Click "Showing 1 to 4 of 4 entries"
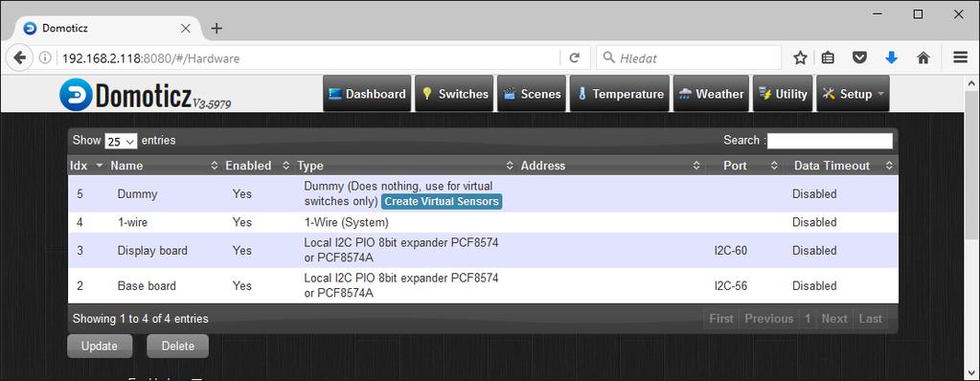 click(141, 319)
